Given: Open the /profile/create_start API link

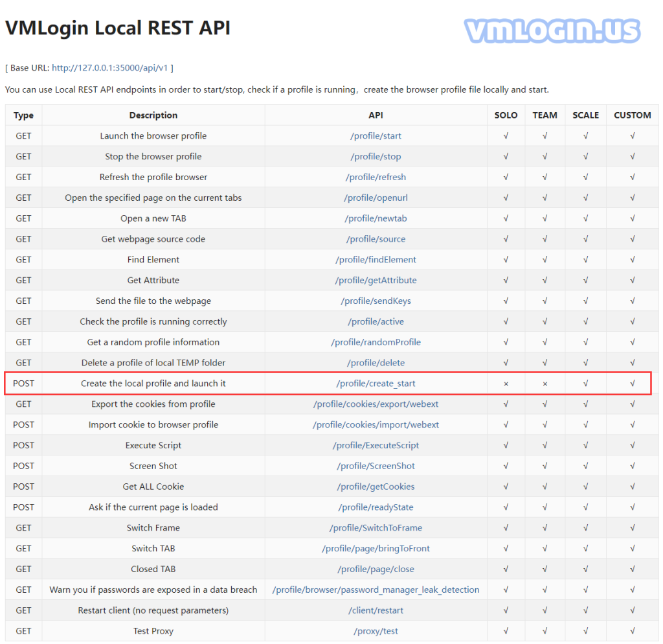Looking at the screenshot, I should [x=376, y=384].
